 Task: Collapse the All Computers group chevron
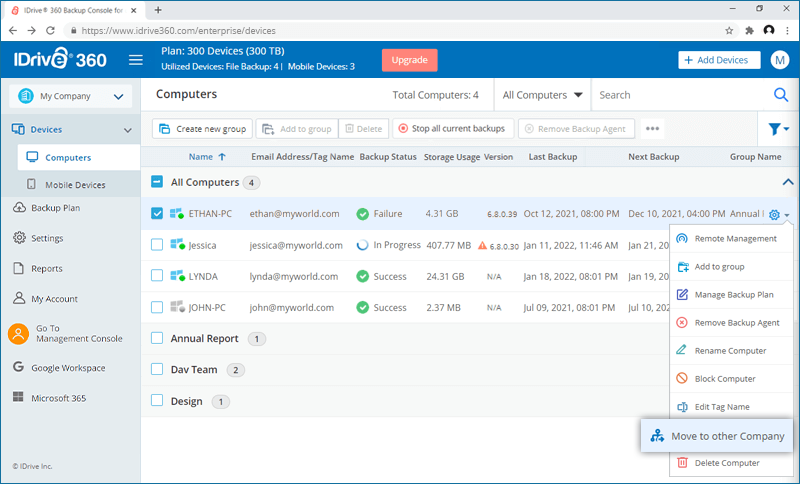788,182
